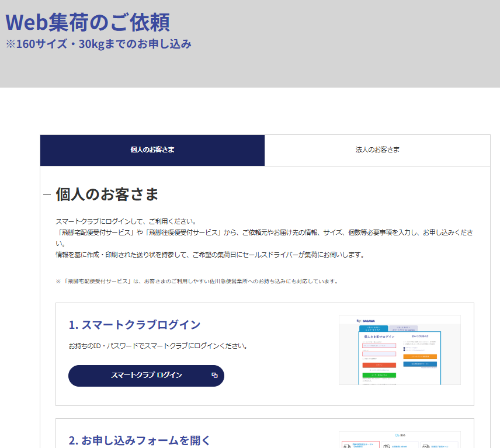Click the ※160サイズ・30kgまでのお申し込み subtitle
Image resolution: width=500 pixels, height=448 pixels.
pos(99,44)
